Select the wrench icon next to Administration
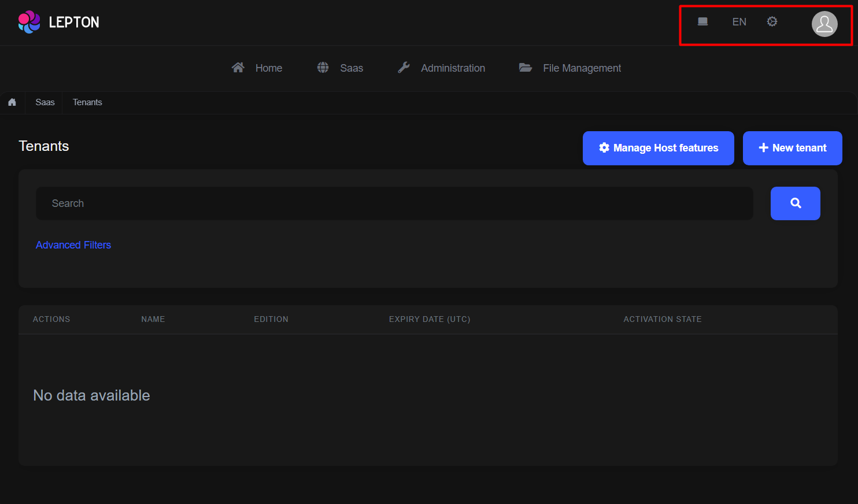Screen dimensions: 858x504 (404, 66)
